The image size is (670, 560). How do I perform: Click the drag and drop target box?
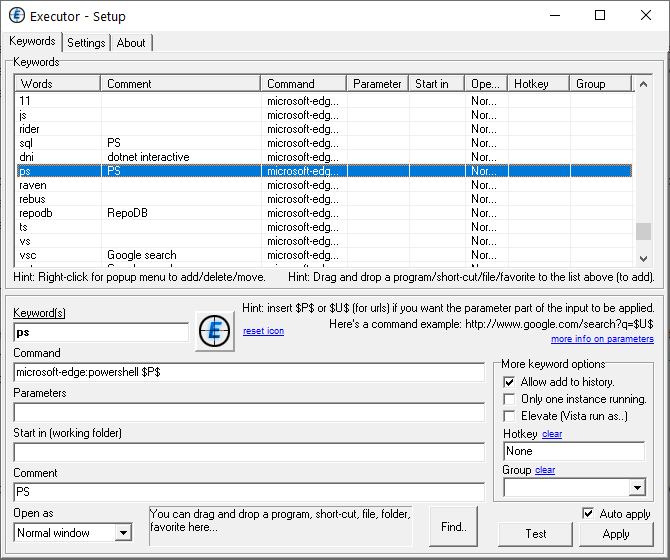pyautogui.click(x=281, y=526)
